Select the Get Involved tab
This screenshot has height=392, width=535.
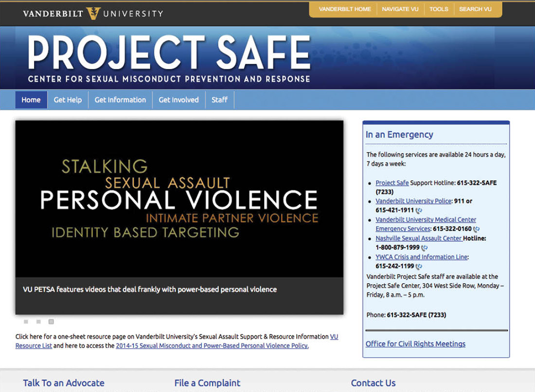[x=178, y=100]
